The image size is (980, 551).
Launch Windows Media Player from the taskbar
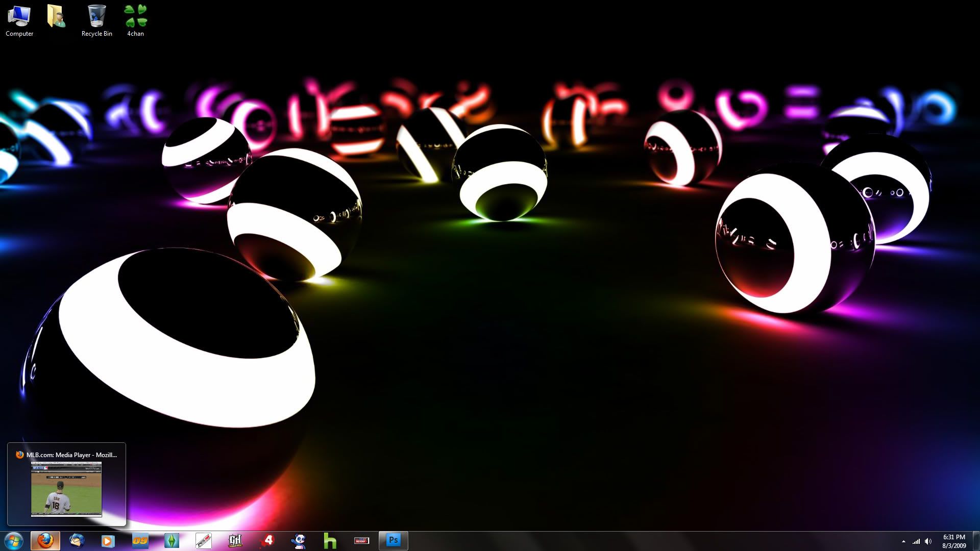pos(108,541)
